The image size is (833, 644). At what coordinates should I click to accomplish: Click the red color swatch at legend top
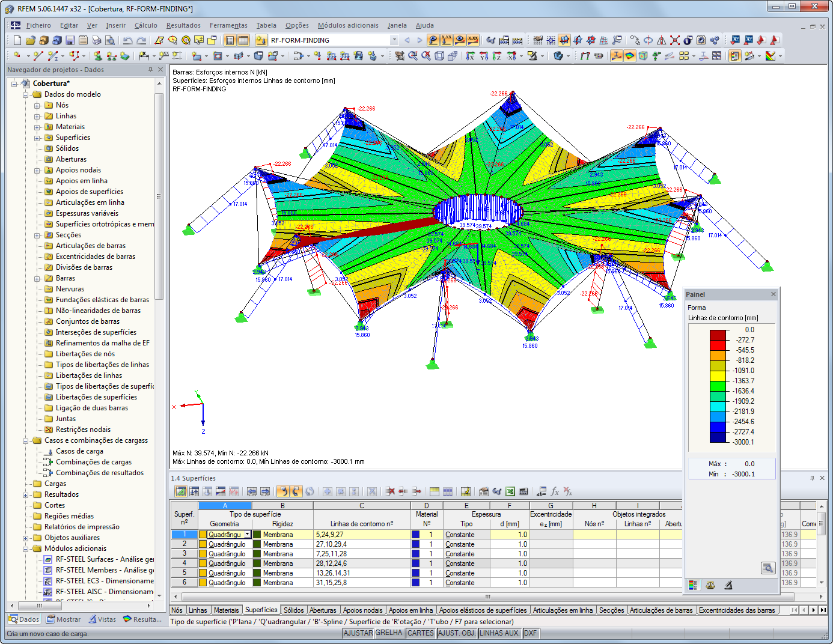tap(718, 335)
